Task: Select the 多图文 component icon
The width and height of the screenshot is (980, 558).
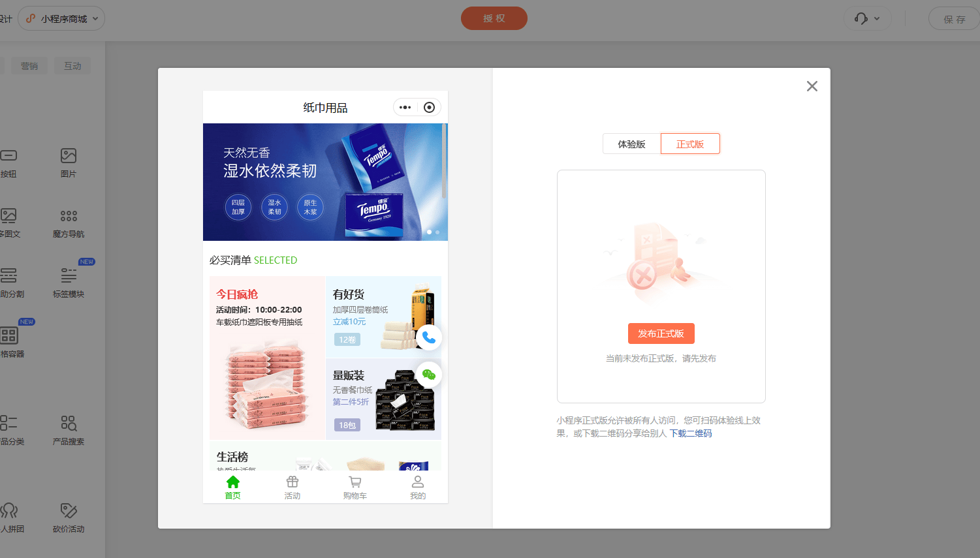Action: click(x=8, y=215)
